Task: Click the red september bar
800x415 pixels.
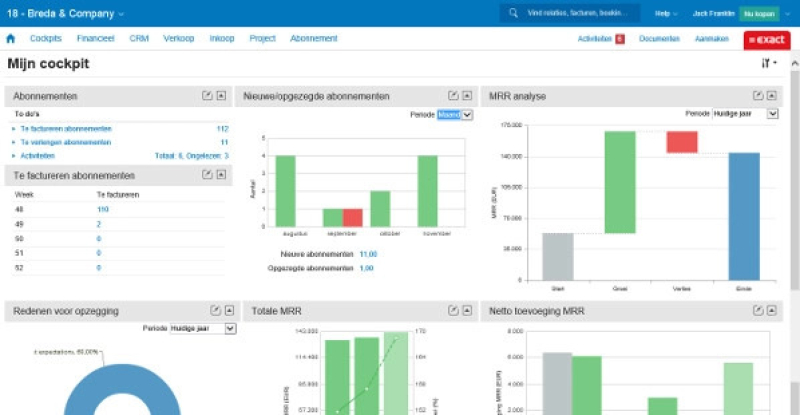Action: (353, 217)
